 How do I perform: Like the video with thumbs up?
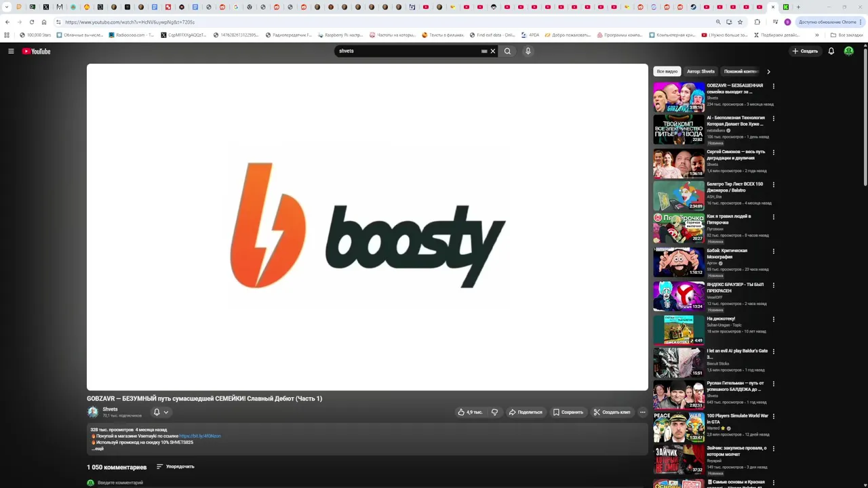(469, 412)
